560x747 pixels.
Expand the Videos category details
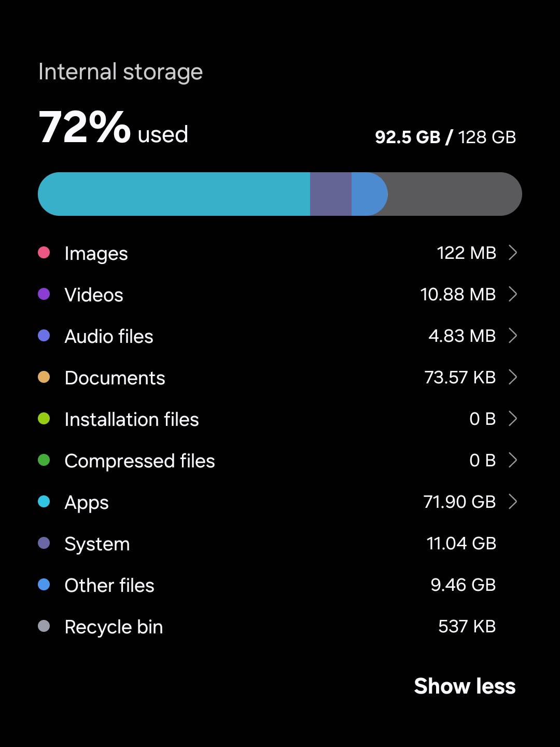513,294
